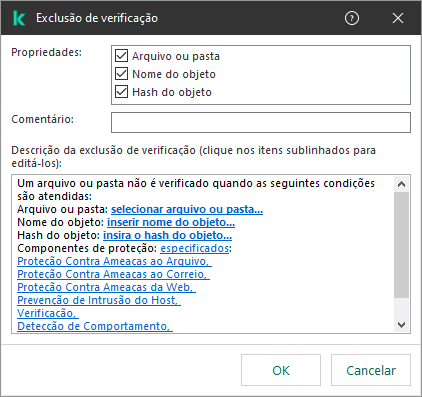Click the scrollbar down arrow in description
The height and width of the screenshot is (397, 422).
pos(401,324)
